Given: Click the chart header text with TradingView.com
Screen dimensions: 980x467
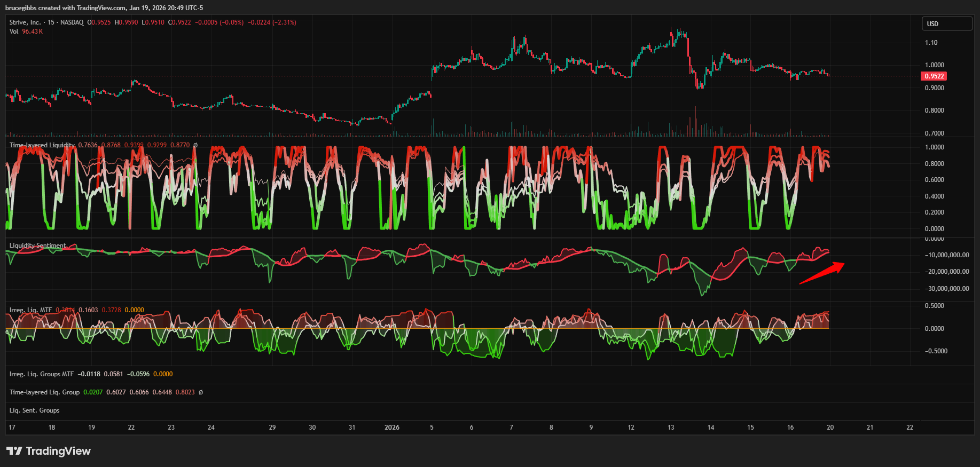Looking at the screenshot, I should click(104, 8).
